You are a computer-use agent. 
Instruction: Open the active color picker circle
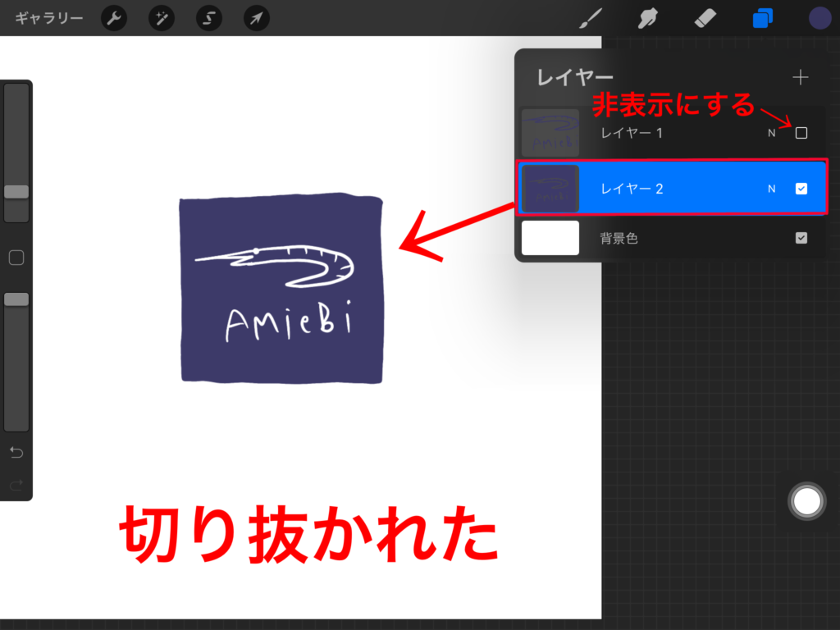pyautogui.click(x=819, y=18)
